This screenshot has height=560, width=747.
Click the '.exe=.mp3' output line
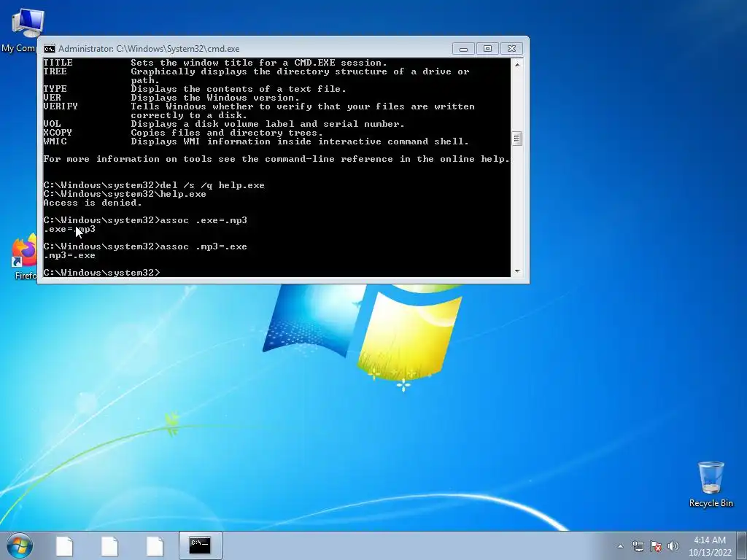(x=69, y=229)
